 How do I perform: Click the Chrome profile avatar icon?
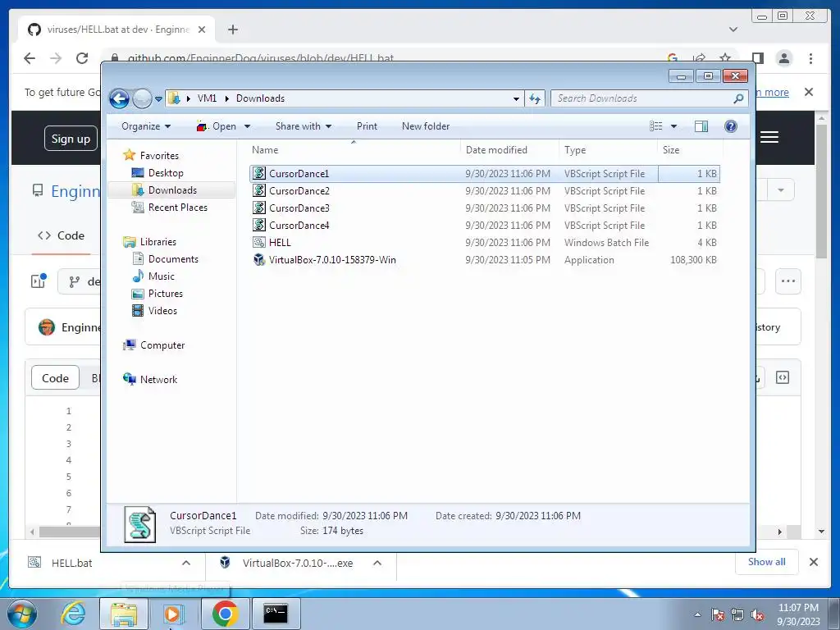tap(783, 58)
